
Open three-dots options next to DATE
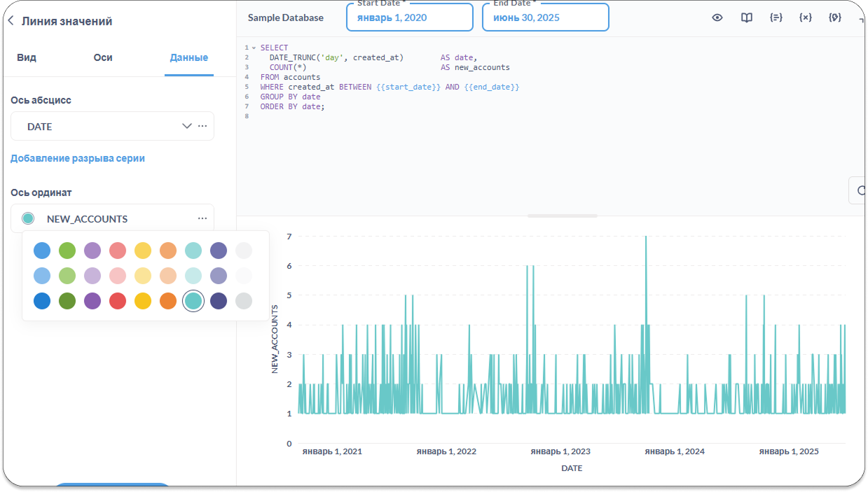(x=202, y=126)
